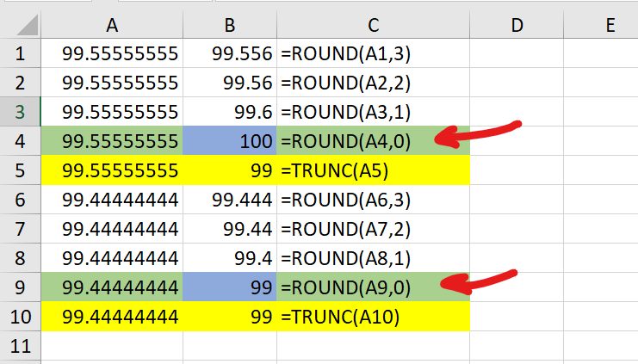
Task: Click yellow cell C5 with =TRUNC(A5)
Action: (x=373, y=170)
